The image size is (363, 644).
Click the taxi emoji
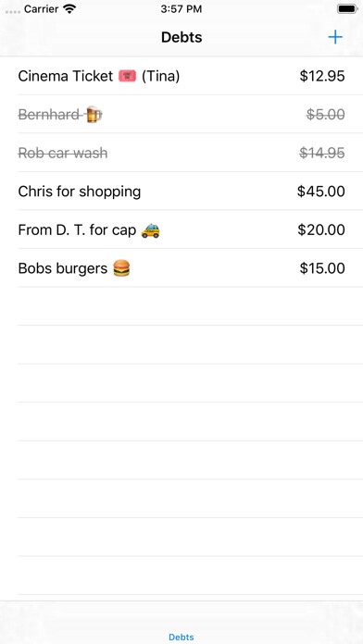click(x=150, y=230)
